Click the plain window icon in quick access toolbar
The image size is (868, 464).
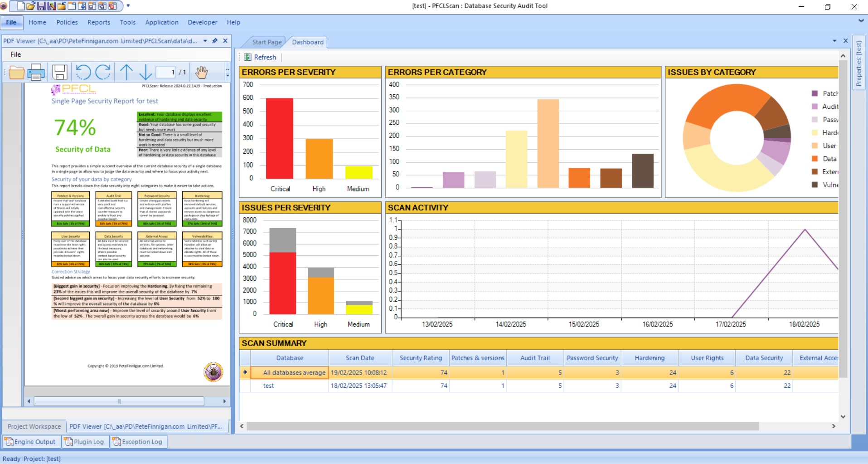coord(71,6)
